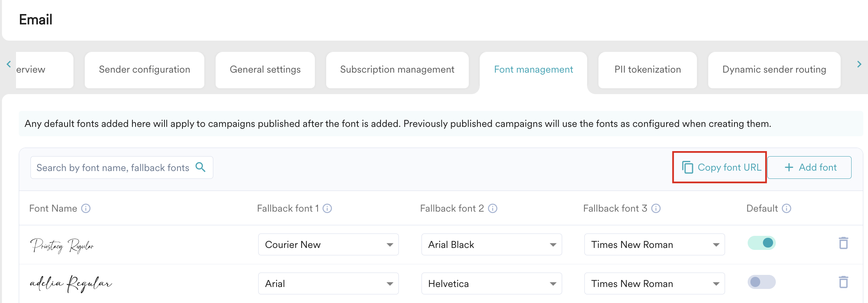Disable default toggle for Priestacy Regular
The width and height of the screenshot is (868, 303).
[x=761, y=243]
